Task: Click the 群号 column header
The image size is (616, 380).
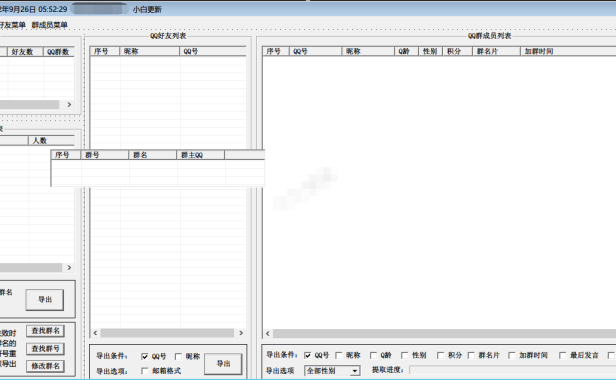Action: [x=104, y=155]
